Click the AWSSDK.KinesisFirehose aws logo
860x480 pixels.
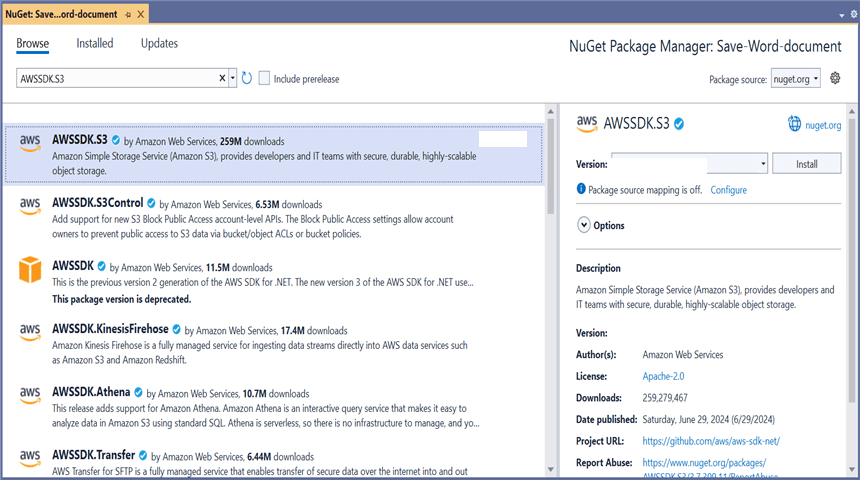tap(30, 332)
